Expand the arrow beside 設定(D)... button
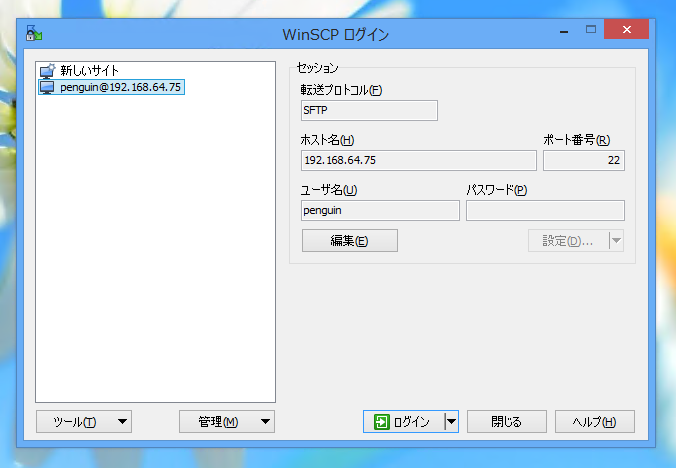Viewport: 676px width, 468px height. 617,240
